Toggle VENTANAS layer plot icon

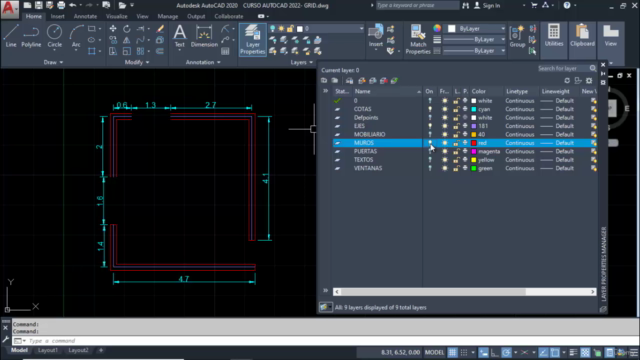[x=465, y=168]
